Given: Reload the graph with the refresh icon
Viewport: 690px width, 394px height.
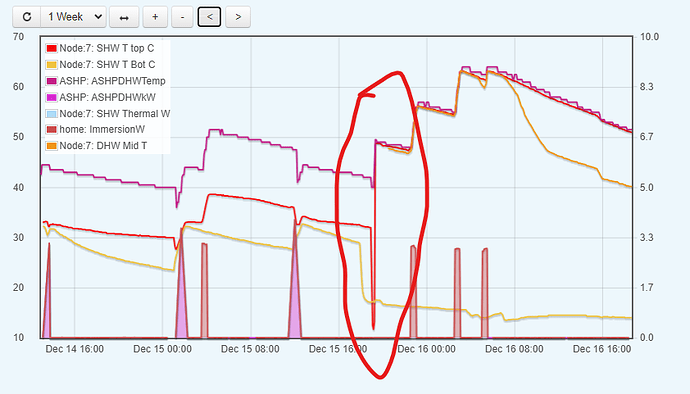Looking at the screenshot, I should (x=27, y=17).
